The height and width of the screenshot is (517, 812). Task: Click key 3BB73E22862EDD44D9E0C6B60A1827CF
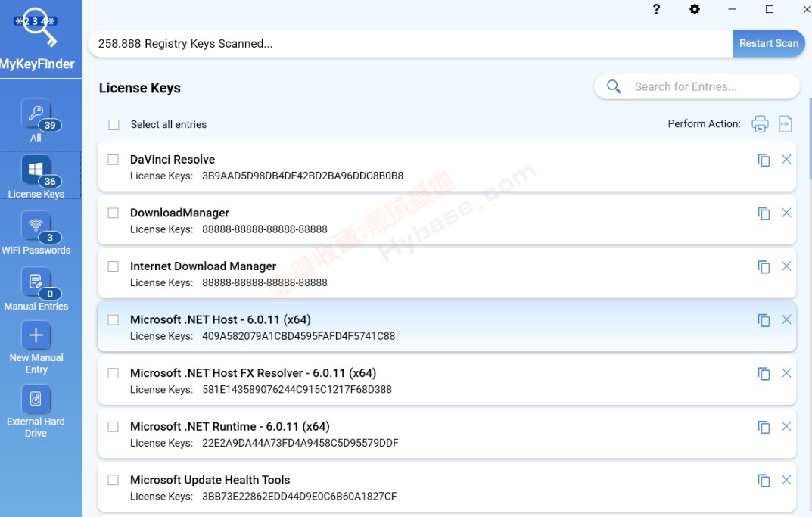[300, 497]
